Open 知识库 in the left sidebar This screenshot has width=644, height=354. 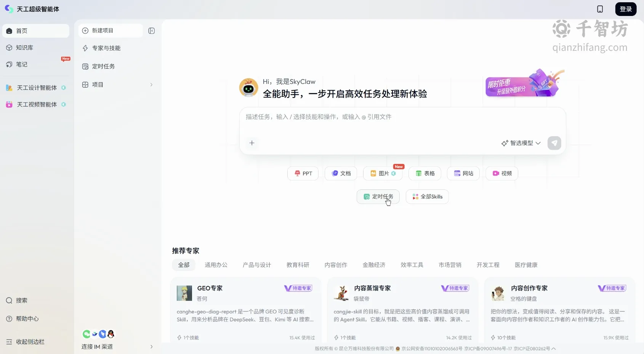[36, 48]
